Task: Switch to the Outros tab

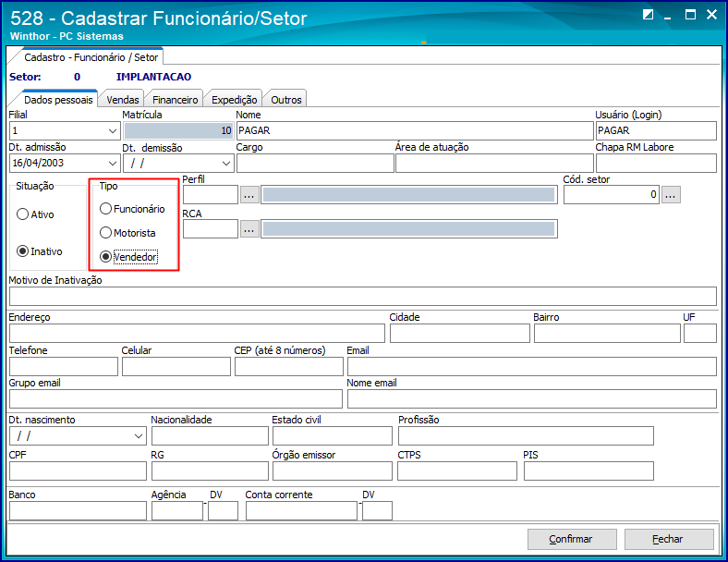Action: click(286, 100)
